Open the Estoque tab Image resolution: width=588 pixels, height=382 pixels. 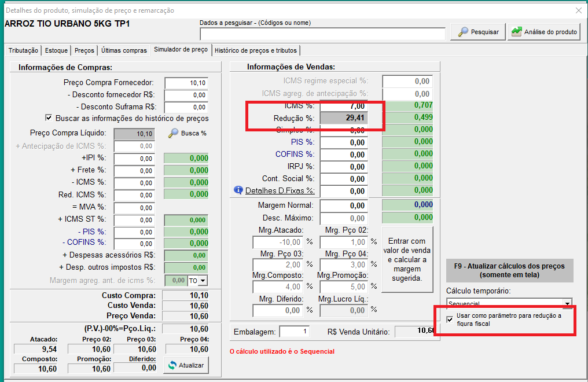pos(56,50)
